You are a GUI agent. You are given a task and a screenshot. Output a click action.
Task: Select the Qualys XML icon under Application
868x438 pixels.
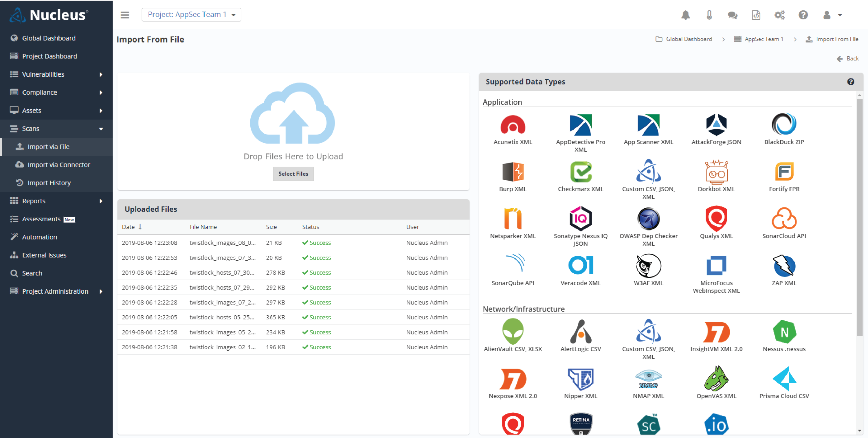point(716,218)
